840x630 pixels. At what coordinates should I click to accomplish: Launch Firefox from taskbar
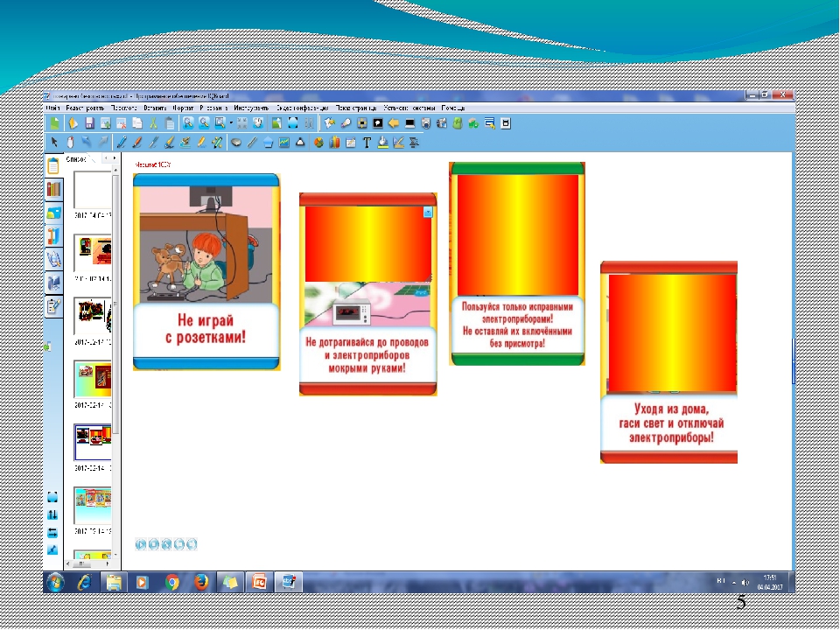[201, 583]
